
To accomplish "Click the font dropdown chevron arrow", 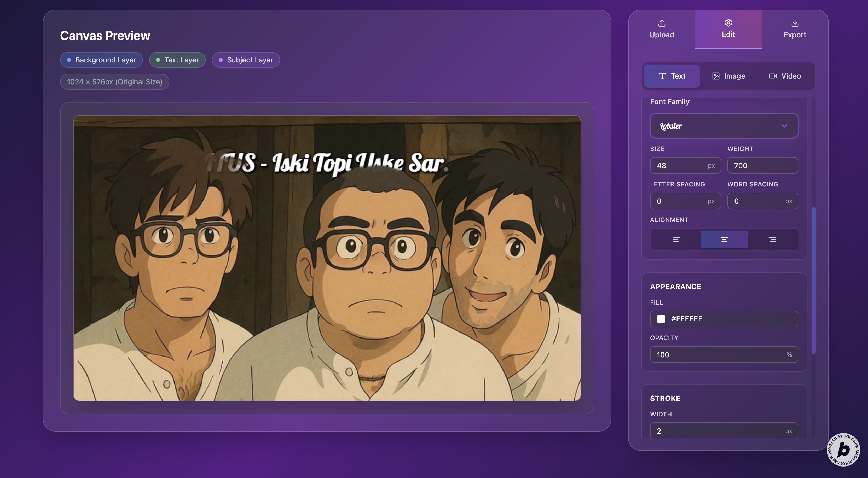I will pos(784,126).
